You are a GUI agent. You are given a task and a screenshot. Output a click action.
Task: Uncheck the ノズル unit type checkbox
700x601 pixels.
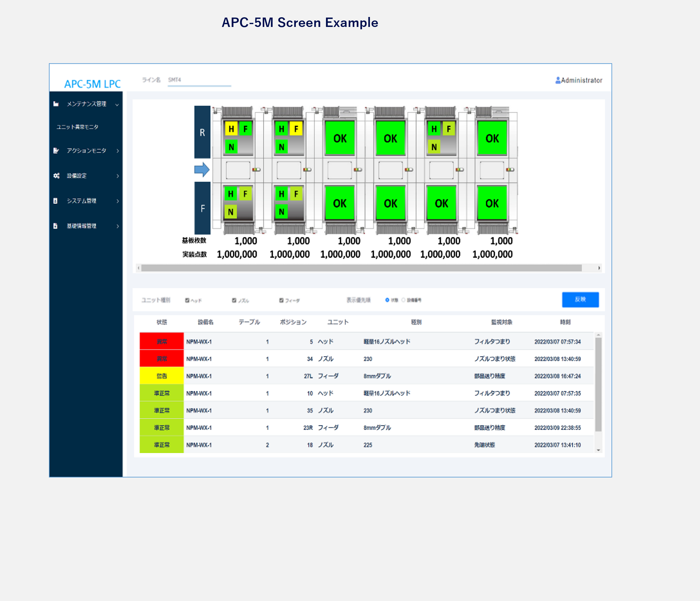234,300
